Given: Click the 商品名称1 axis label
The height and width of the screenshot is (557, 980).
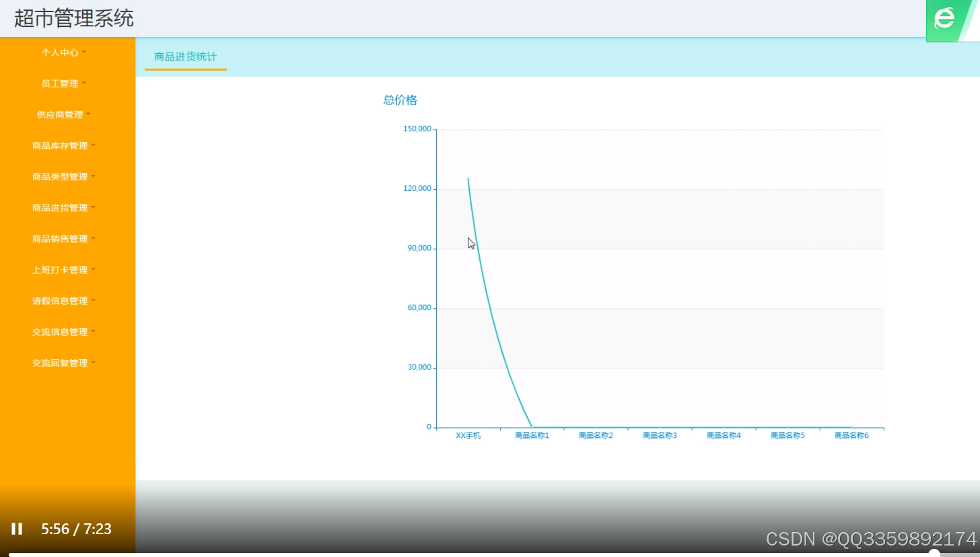Looking at the screenshot, I should 532,435.
